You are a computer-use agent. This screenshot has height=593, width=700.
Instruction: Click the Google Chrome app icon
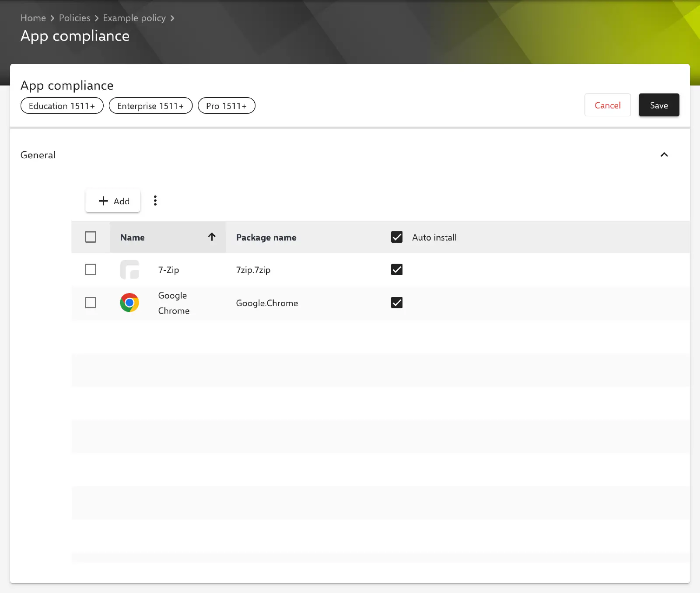click(x=129, y=303)
